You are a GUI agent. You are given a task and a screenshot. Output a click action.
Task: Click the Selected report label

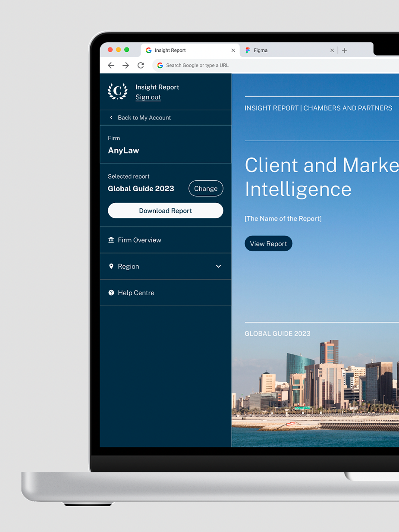coord(129,176)
